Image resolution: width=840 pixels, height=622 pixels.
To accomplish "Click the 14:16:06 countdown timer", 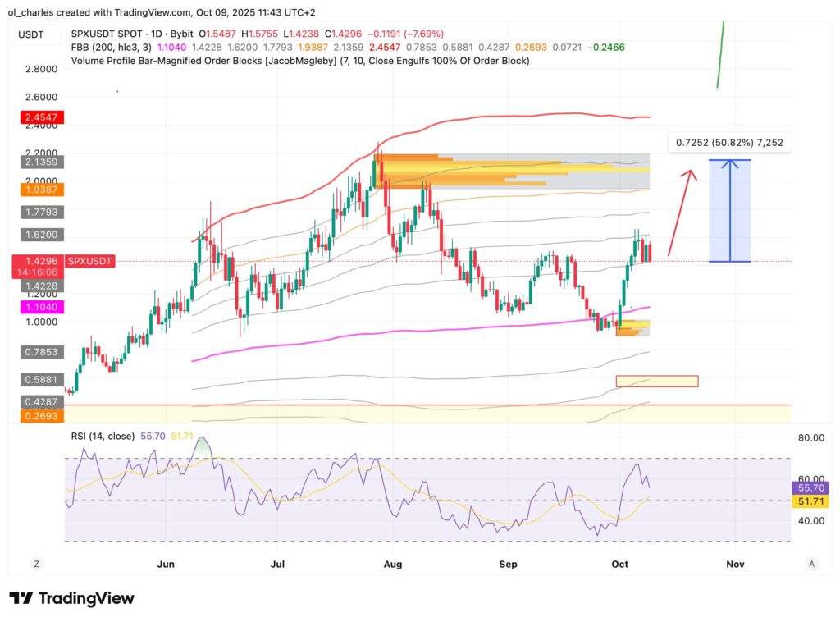I will 37,270.
